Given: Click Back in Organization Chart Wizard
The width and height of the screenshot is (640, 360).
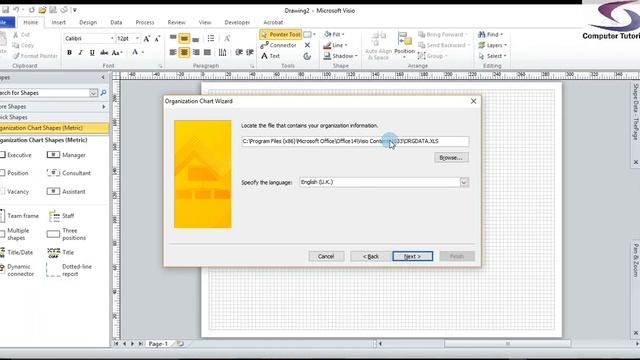Looking at the screenshot, I should pos(371,256).
